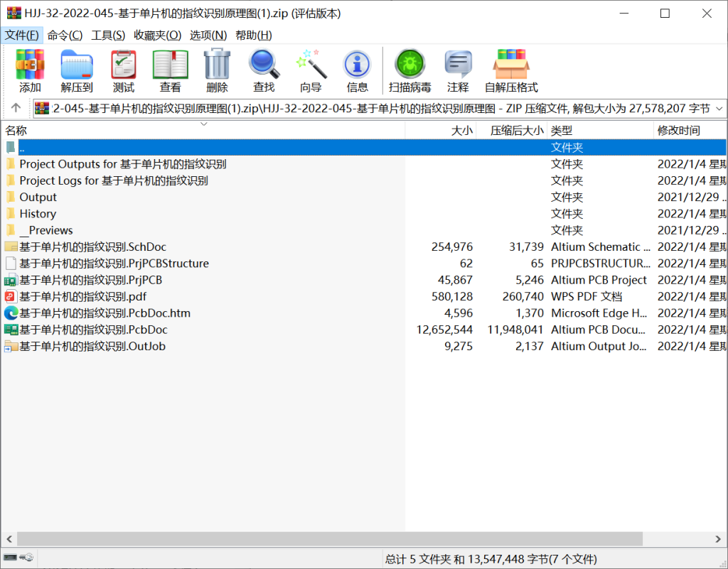Select the 测试 (Test archive) icon
728x569 pixels.
coord(122,70)
